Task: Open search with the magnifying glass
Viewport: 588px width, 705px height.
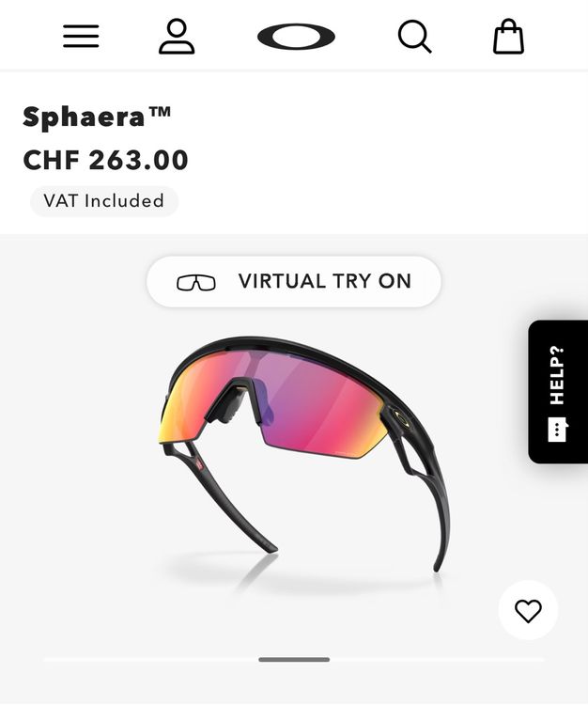Action: (x=414, y=37)
